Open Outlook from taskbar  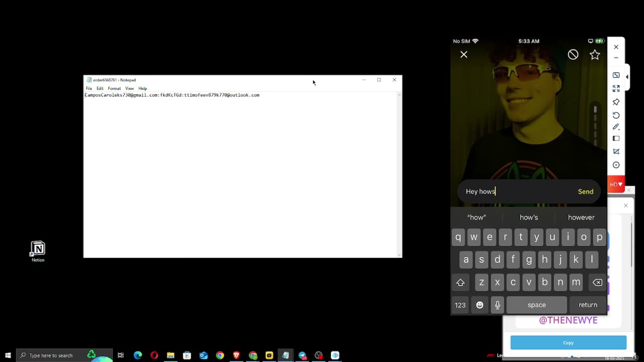[x=203, y=355]
